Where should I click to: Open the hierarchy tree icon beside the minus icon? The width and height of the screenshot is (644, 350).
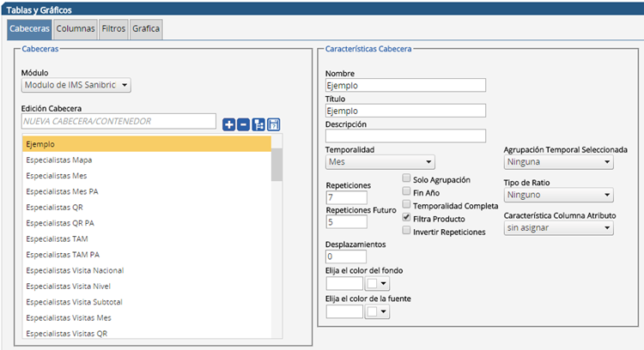(258, 124)
